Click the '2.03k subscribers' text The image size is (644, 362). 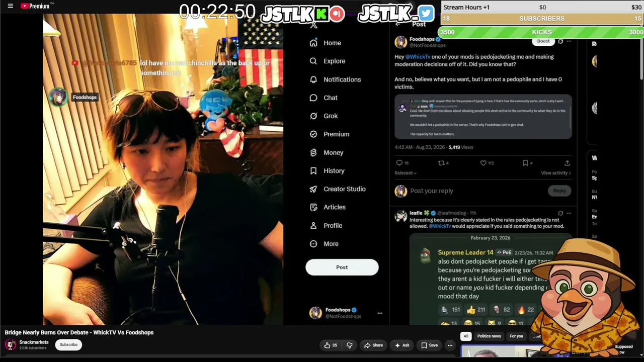(33, 348)
